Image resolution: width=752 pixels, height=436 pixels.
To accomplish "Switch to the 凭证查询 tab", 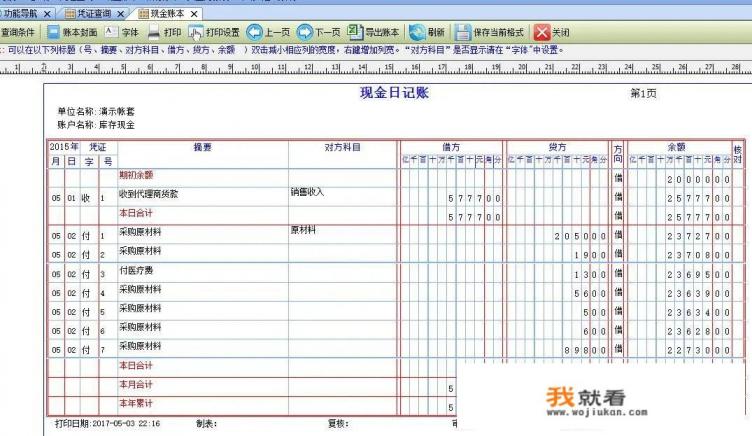I will (94, 14).
